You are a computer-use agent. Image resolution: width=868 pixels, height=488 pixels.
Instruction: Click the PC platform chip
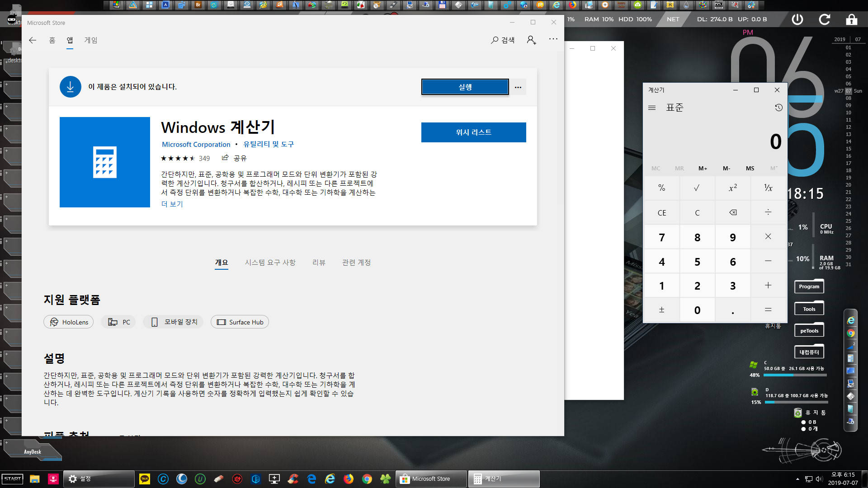(x=118, y=322)
